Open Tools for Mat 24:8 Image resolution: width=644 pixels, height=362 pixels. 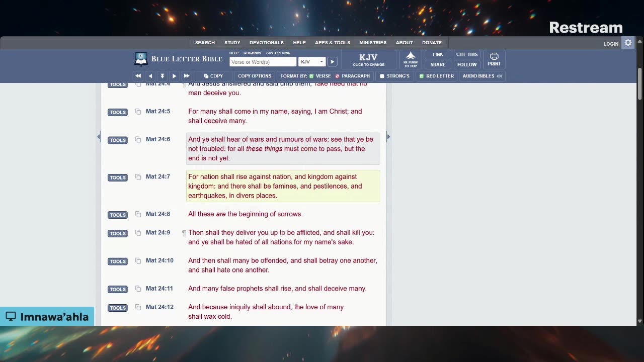coord(118,215)
